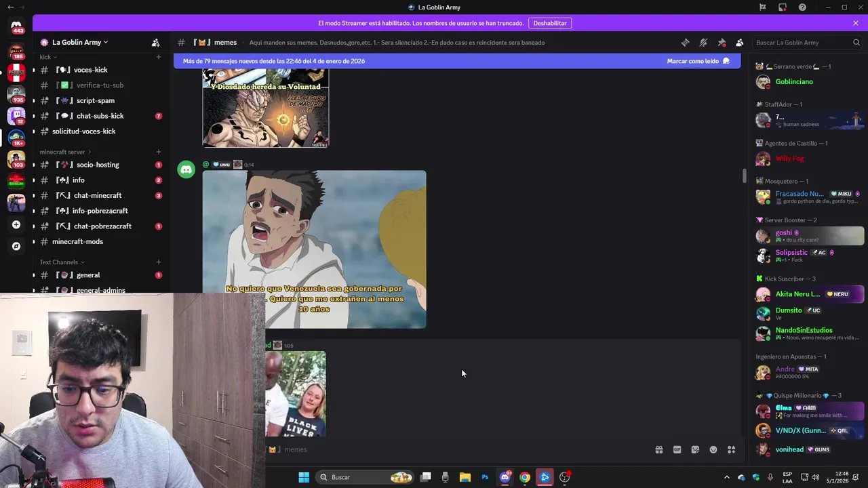The width and height of the screenshot is (868, 488).
Task: Open the Discover servers compass icon
Action: (x=16, y=246)
